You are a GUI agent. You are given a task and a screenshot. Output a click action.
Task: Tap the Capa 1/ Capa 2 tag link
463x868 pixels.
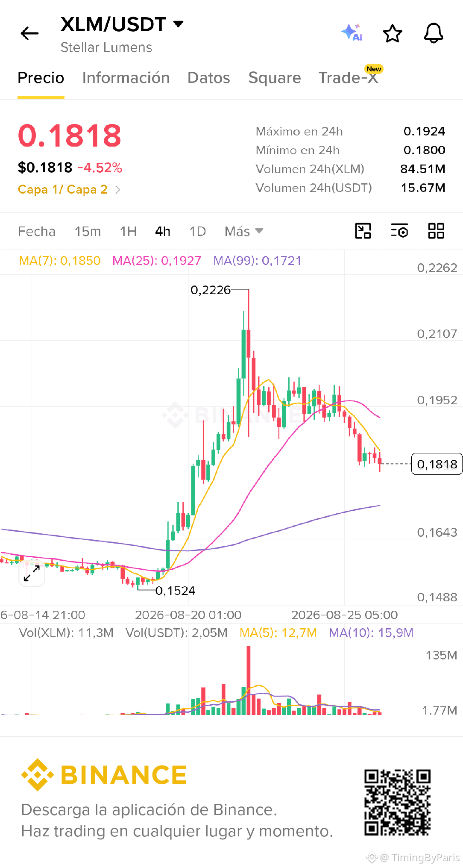(63, 189)
